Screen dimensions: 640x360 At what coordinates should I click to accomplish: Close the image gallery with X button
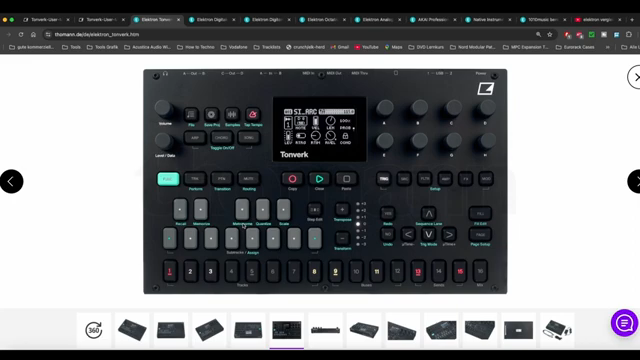click(635, 77)
